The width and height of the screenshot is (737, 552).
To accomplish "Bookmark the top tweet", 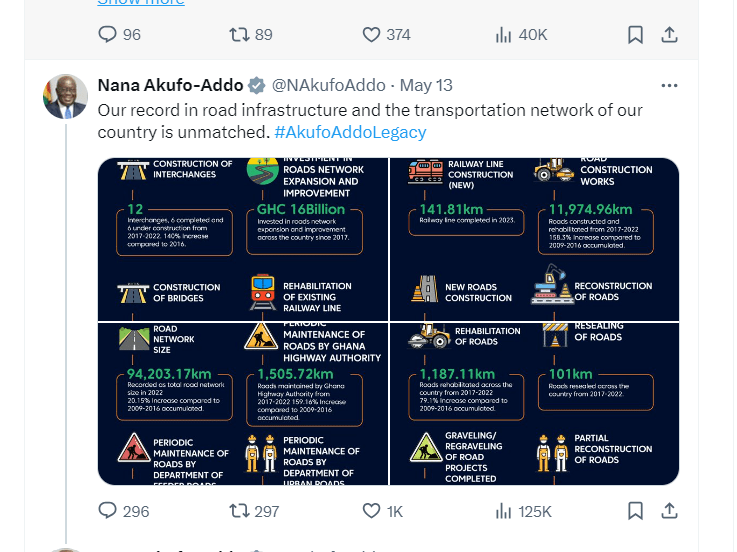I will 635,34.
